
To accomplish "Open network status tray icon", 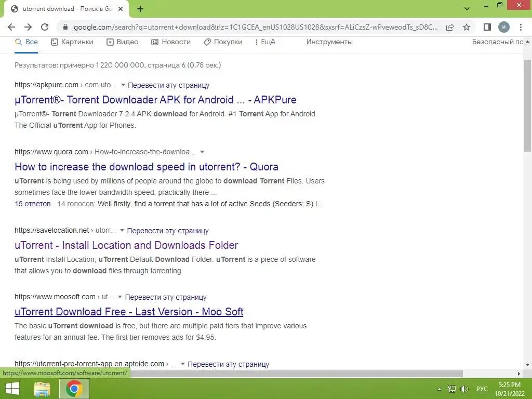I will pyautogui.click(x=451, y=389).
